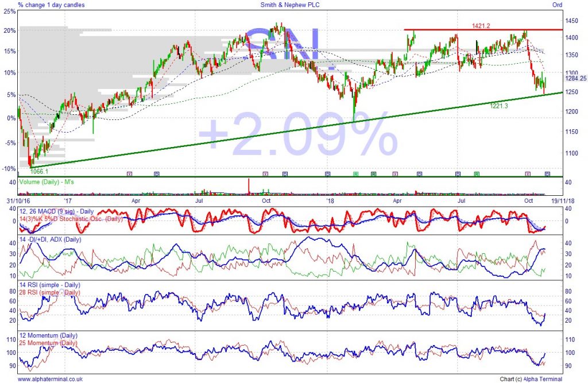This screenshot has width=588, height=383.
Task: Click the 1221.3 trendline value label
Action: tap(499, 106)
